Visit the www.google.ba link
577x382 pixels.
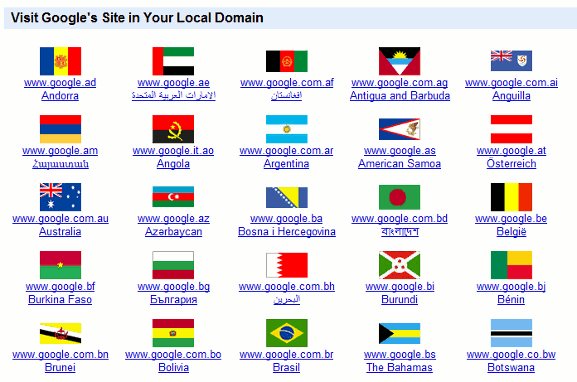(287, 219)
